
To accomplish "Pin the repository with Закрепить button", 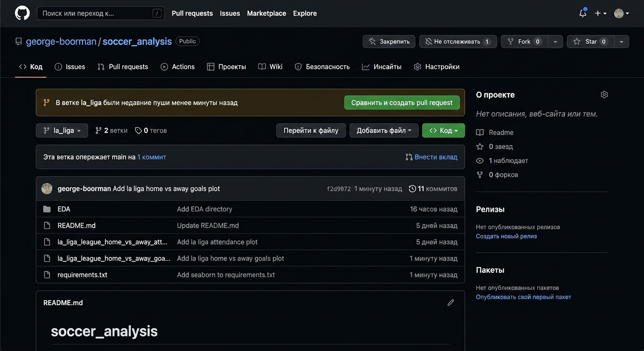I will (389, 42).
